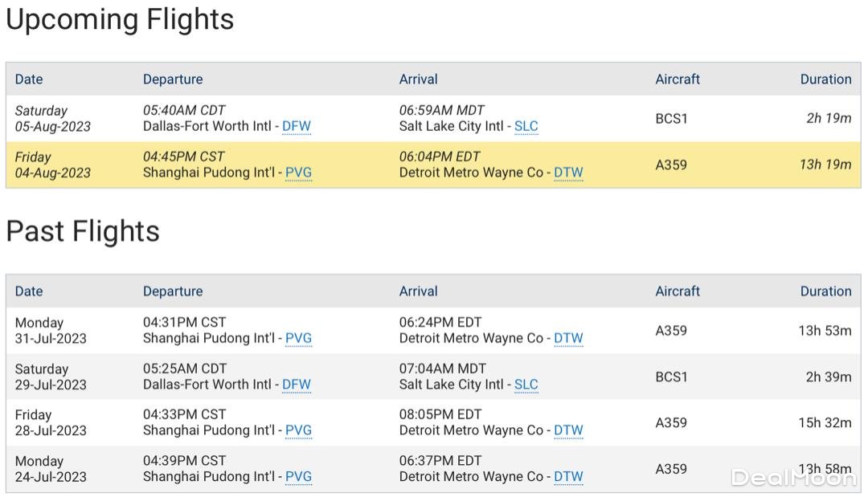Viewport: 868px width, 497px height.
Task: Open DTW link in highlighted 04-Aug-2023 row
Action: 568,173
